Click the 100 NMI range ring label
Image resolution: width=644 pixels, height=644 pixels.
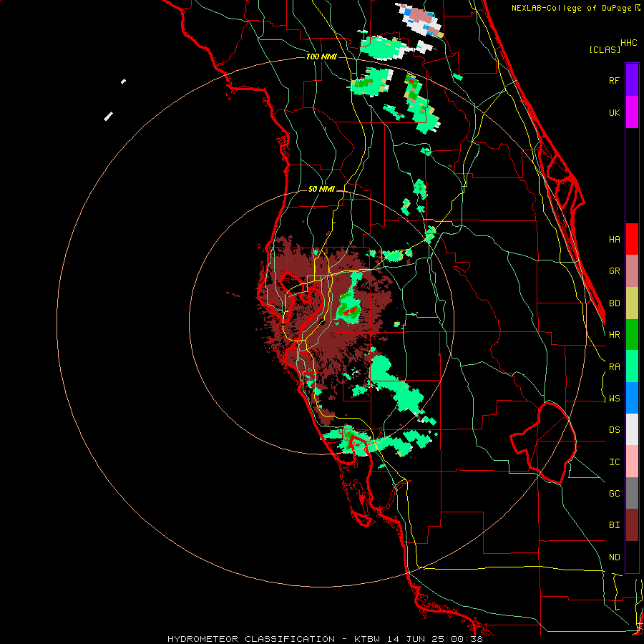pos(321,57)
